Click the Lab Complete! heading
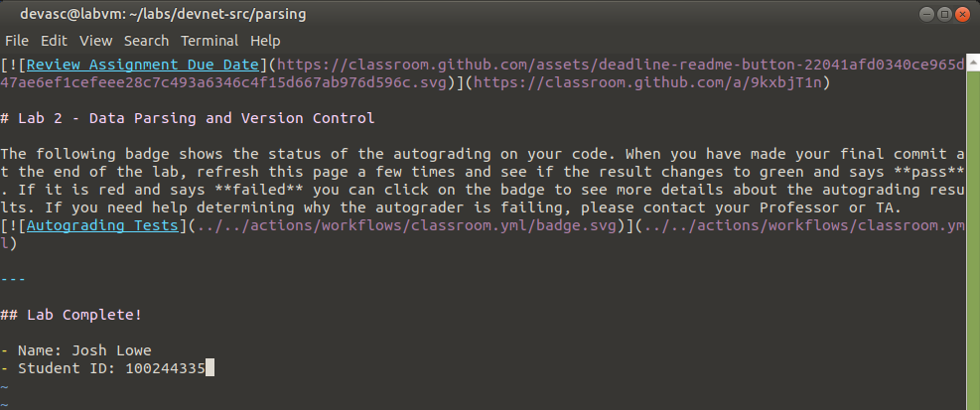 coord(83,315)
